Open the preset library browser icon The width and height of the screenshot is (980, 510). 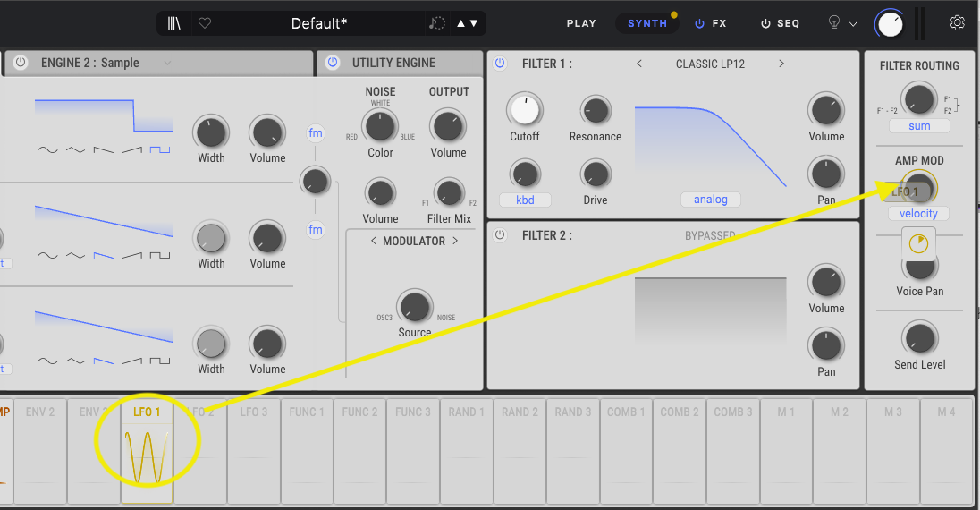174,23
